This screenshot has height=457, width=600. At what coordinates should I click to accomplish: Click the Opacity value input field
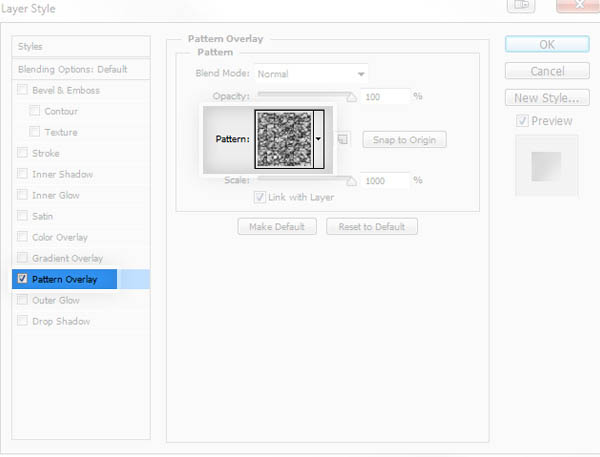(386, 96)
